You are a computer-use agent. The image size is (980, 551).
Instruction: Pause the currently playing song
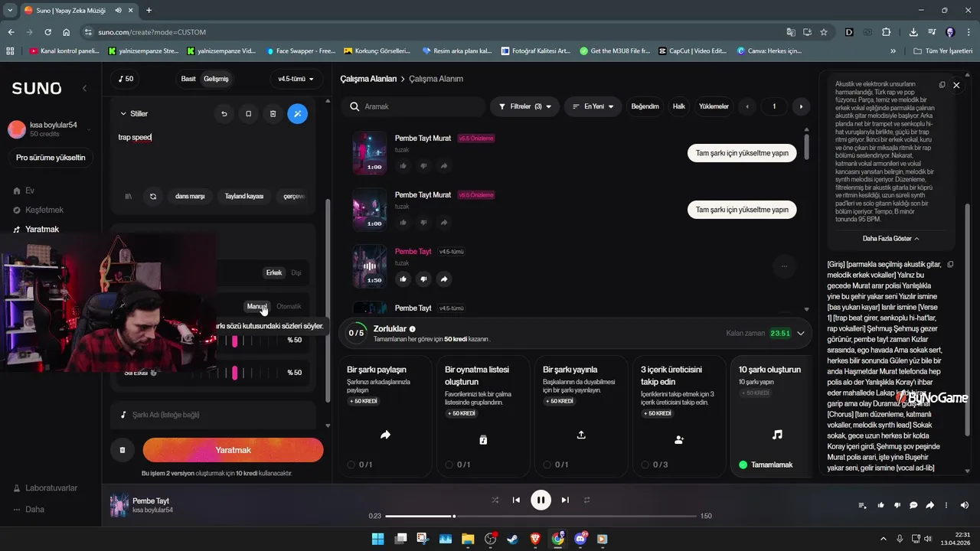coord(541,500)
